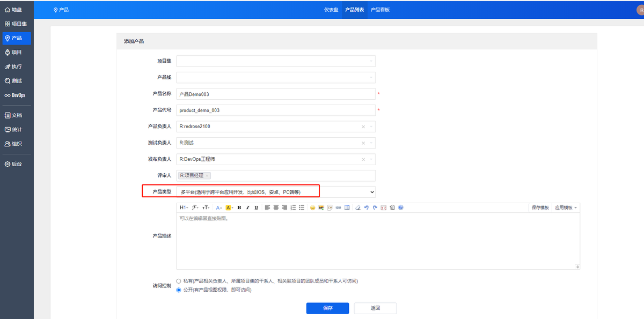This screenshot has height=319, width=644.
Task: Toggle bold formatting in description editor
Action: [x=239, y=207]
